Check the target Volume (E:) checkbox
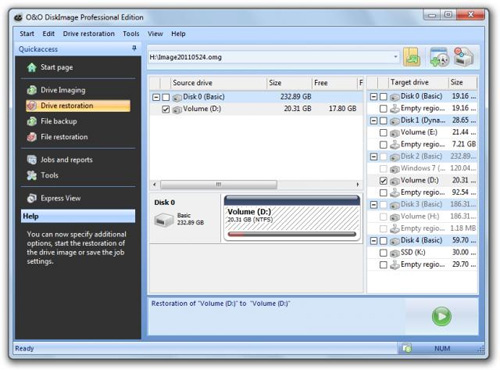Viewport: 500px width, 370px height. point(383,133)
